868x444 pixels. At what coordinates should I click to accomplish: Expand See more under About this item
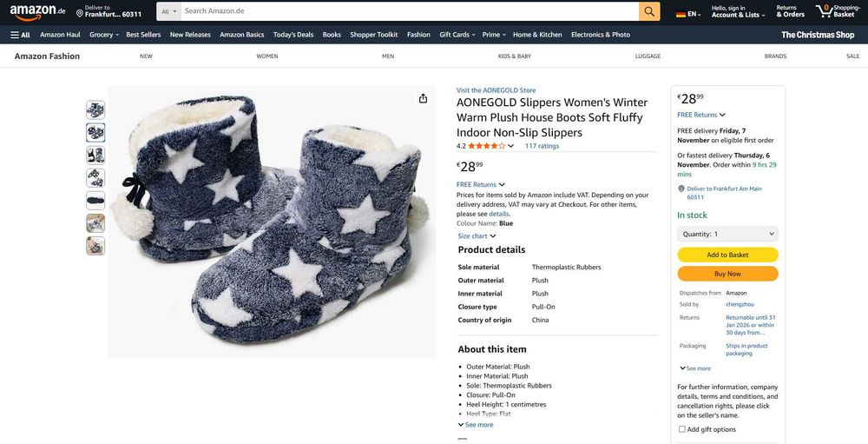pos(476,425)
